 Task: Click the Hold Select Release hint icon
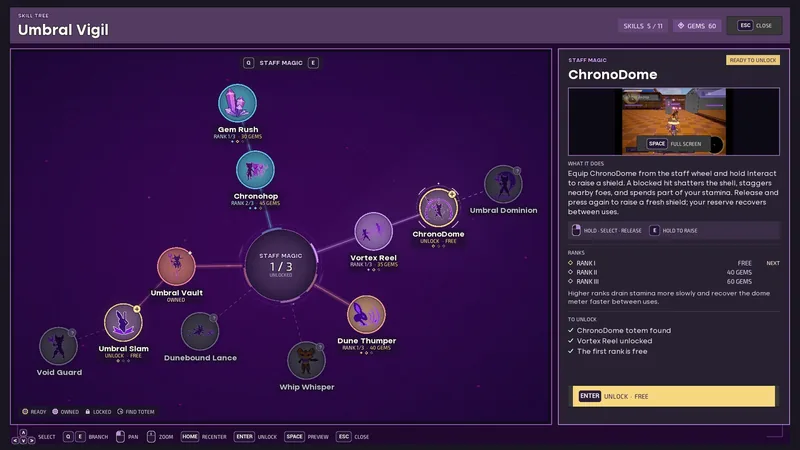click(576, 231)
